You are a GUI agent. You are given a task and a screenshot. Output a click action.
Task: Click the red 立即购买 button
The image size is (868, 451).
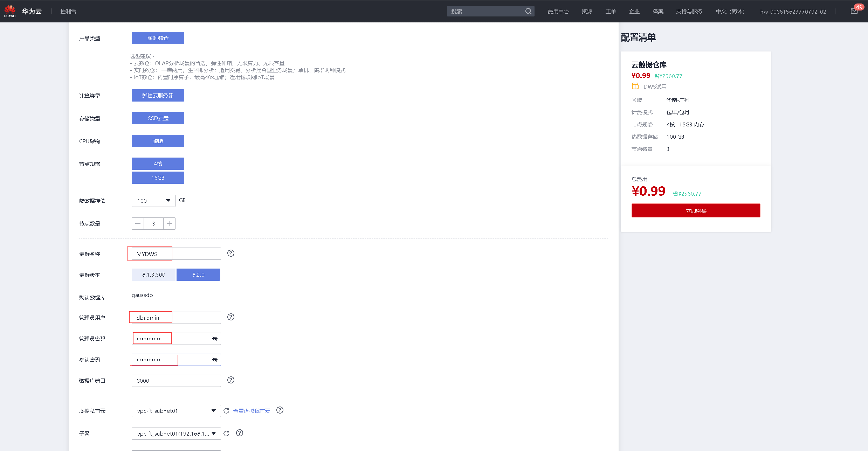696,210
